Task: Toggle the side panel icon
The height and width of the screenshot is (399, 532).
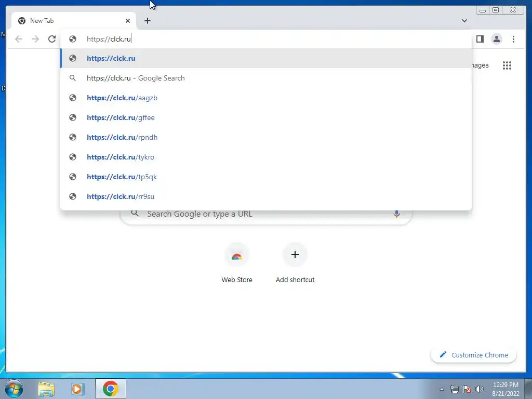Action: point(480,39)
